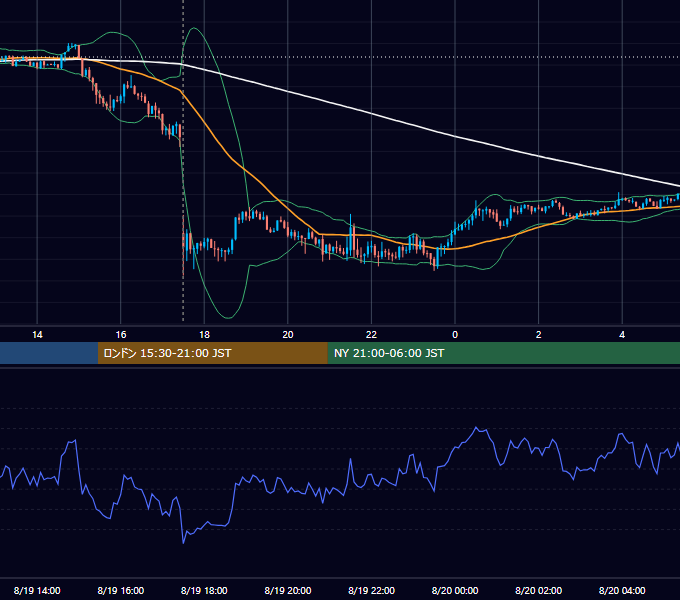The height and width of the screenshot is (600, 680).
Task: Click the upper axis hour label 4
Action: point(622,335)
